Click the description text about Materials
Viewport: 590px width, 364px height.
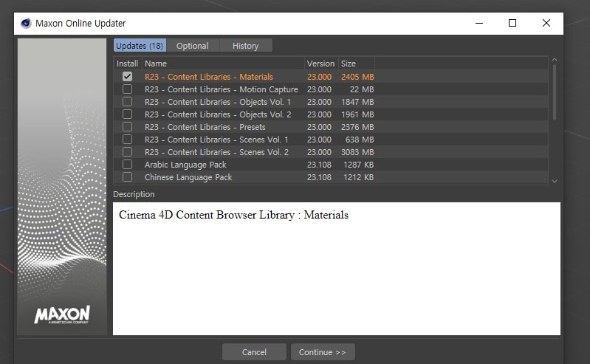point(233,215)
